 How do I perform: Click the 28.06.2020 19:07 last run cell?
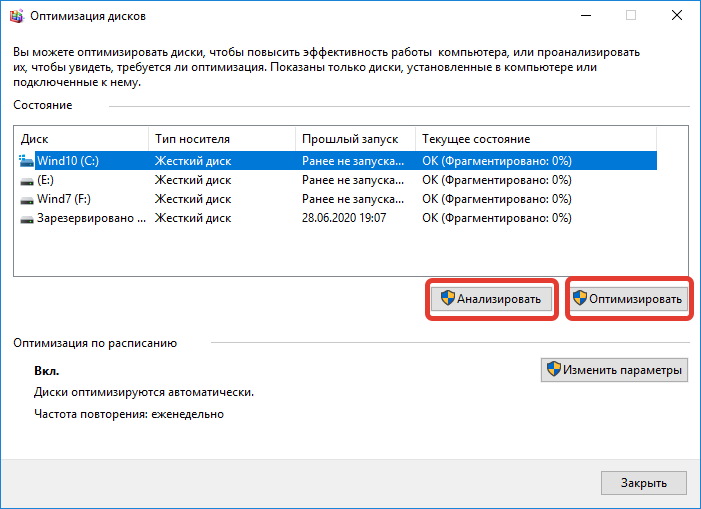click(x=344, y=218)
